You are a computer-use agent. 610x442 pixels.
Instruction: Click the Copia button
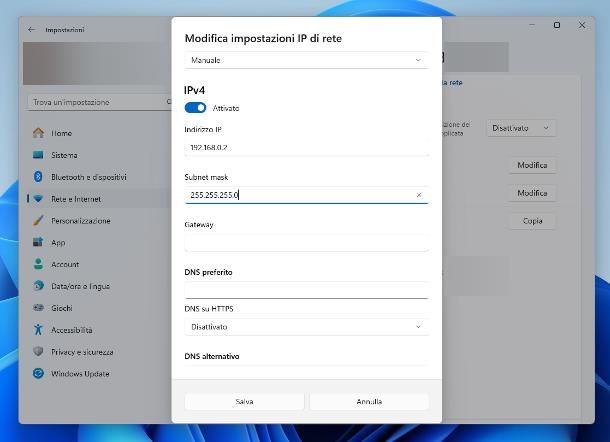click(x=532, y=221)
